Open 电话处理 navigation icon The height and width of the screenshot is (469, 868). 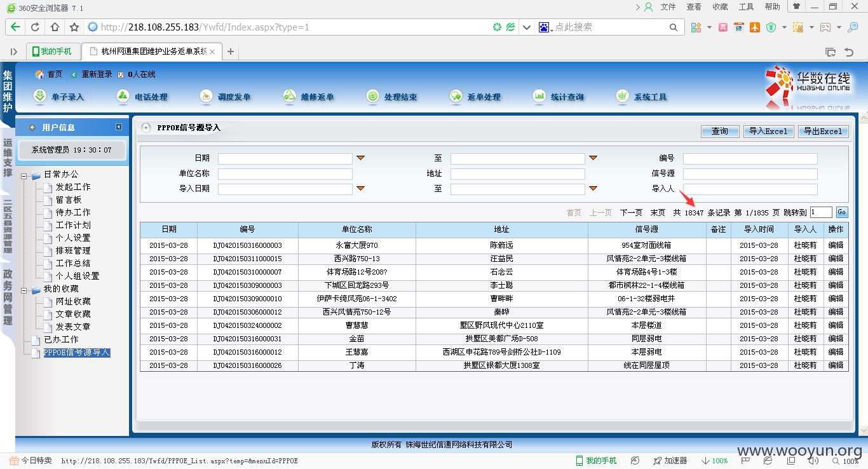[x=123, y=96]
